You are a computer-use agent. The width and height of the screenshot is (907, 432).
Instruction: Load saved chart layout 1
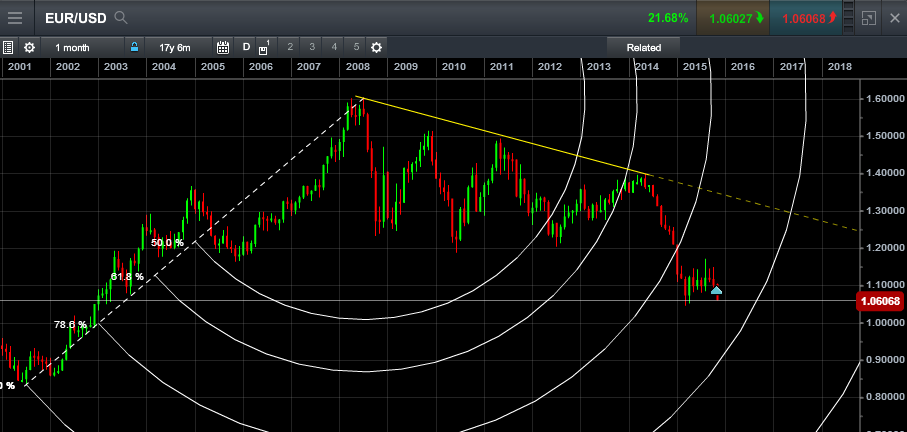click(264, 47)
